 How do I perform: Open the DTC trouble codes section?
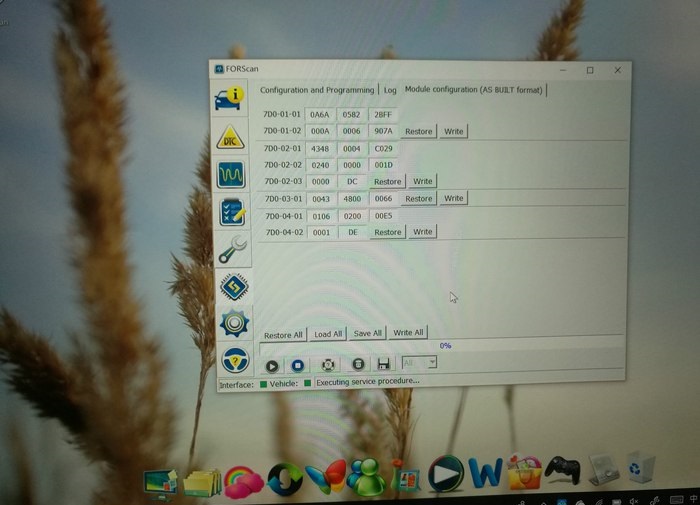tap(230, 138)
